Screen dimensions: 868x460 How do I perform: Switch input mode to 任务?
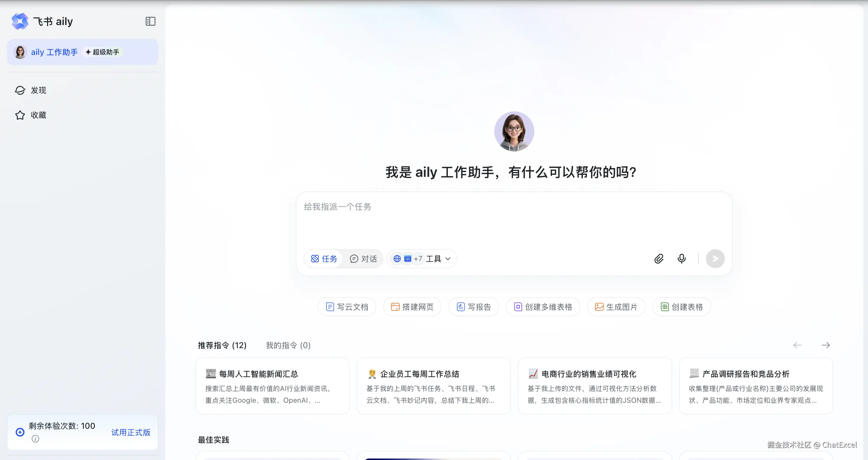pyautogui.click(x=324, y=259)
